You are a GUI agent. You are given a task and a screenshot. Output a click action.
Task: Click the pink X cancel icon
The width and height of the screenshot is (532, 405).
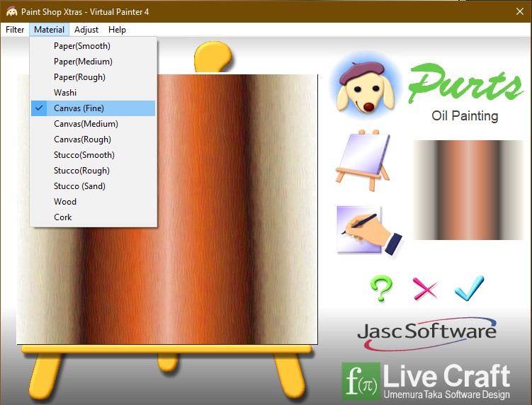coord(425,288)
